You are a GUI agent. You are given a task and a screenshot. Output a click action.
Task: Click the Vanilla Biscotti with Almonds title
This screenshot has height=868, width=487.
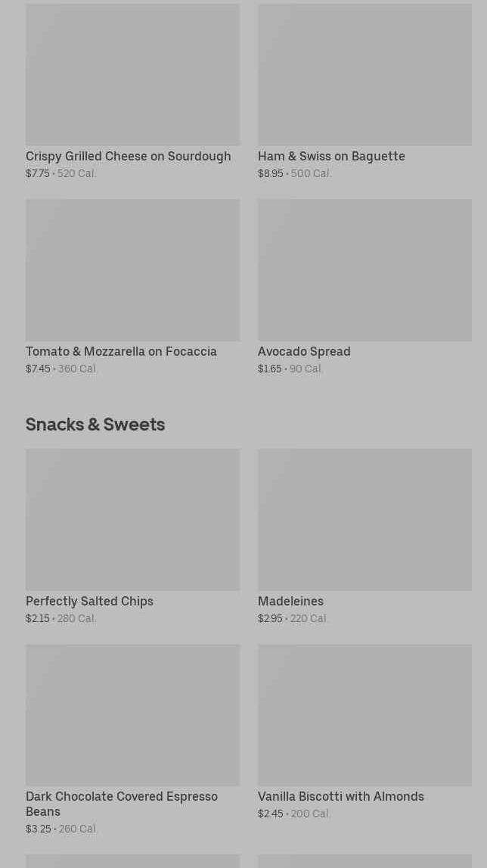click(340, 796)
